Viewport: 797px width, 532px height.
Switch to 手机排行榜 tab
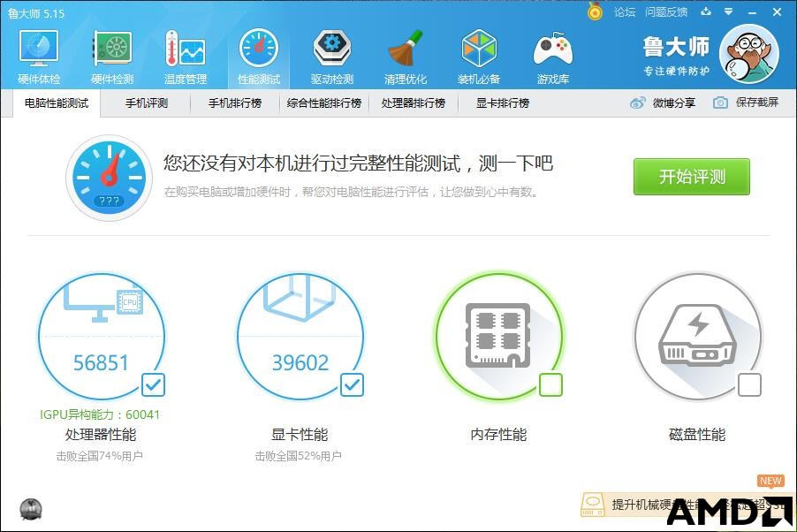click(x=235, y=103)
